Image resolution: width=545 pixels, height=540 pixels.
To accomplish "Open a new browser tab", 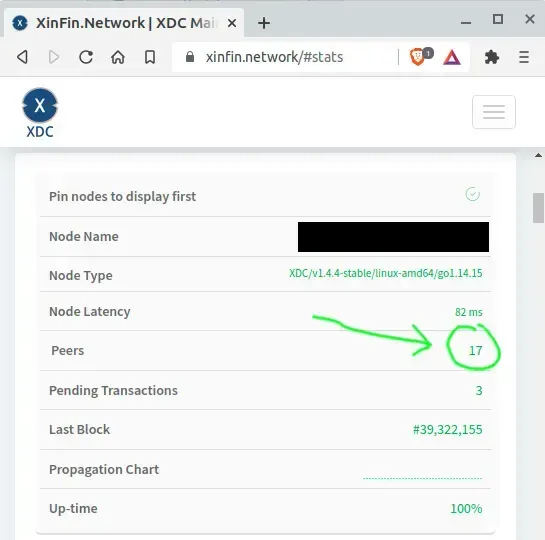I will [x=264, y=23].
